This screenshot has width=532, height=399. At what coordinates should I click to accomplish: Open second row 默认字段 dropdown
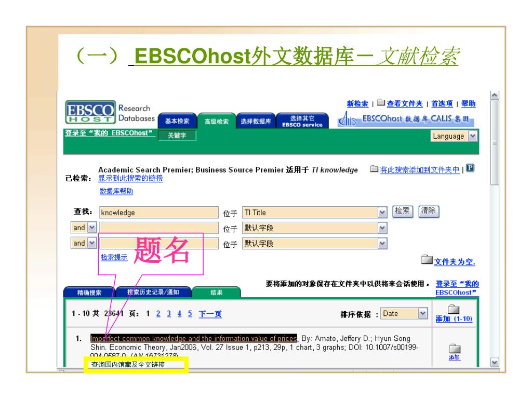pyautogui.click(x=382, y=228)
